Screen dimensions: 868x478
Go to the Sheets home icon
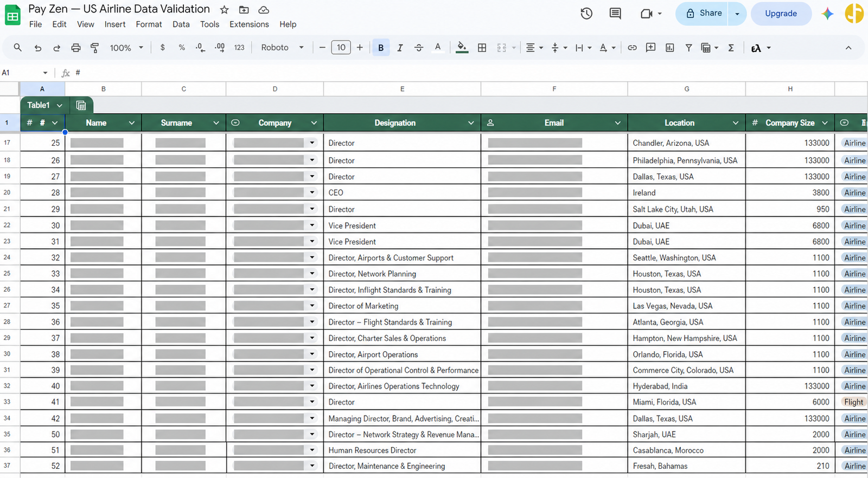pos(12,16)
